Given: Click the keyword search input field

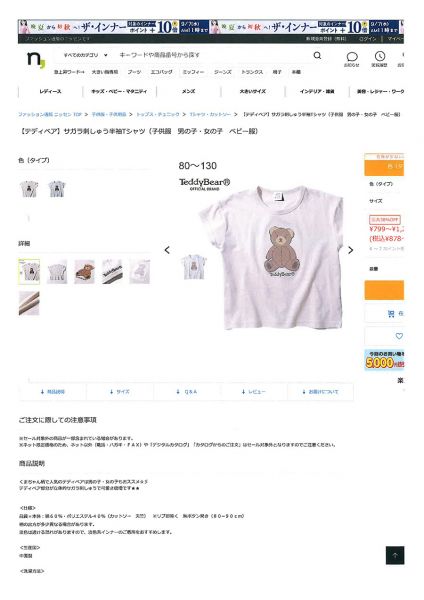Looking at the screenshot, I should coord(214,55).
